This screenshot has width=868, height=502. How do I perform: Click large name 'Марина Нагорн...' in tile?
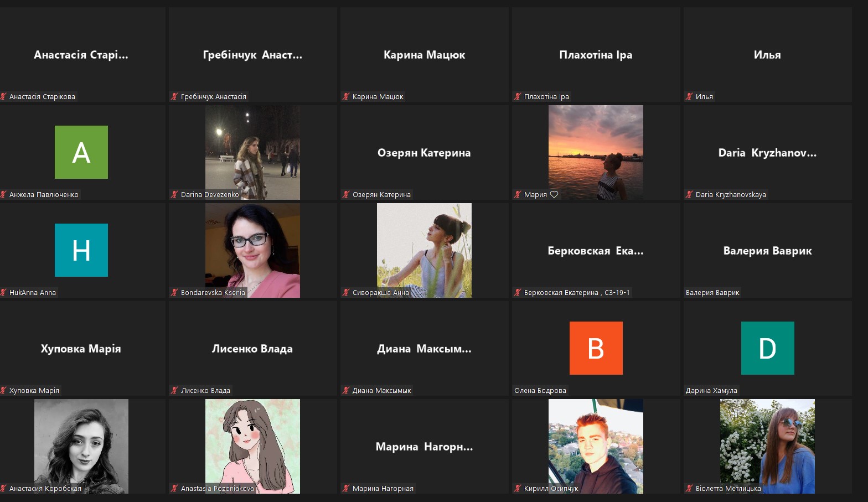tap(424, 447)
